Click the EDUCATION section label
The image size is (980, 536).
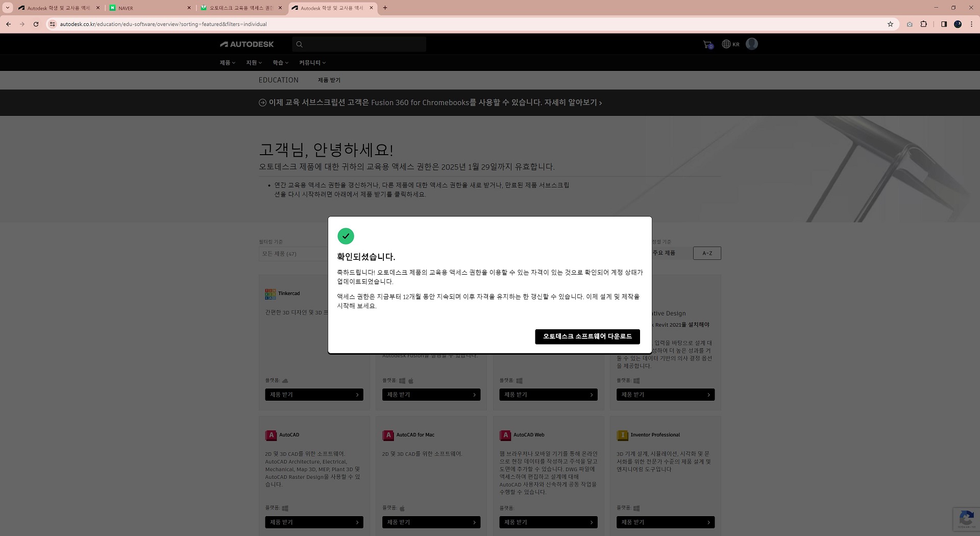tap(279, 80)
